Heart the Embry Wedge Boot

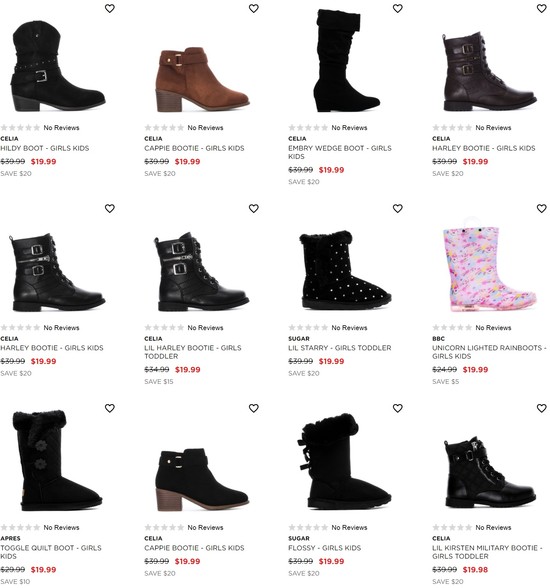(397, 8)
